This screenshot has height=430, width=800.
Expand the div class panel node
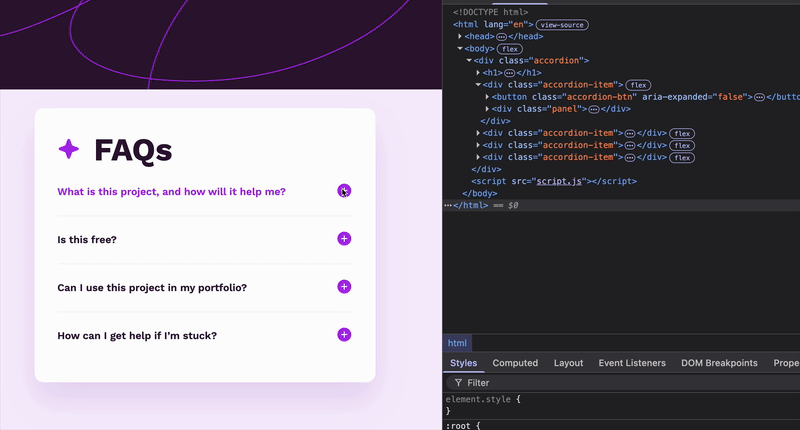487,109
